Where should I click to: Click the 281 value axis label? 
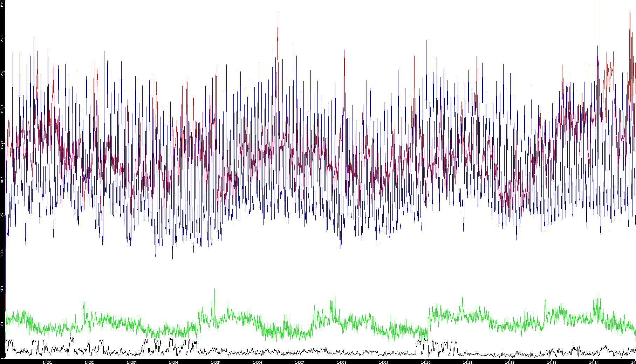click(x=2, y=324)
